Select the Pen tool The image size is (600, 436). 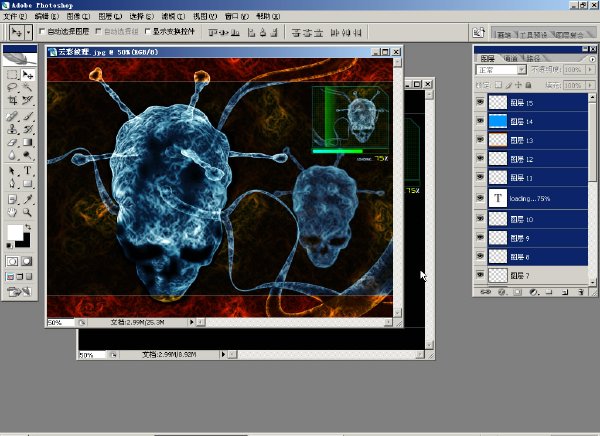click(12, 184)
